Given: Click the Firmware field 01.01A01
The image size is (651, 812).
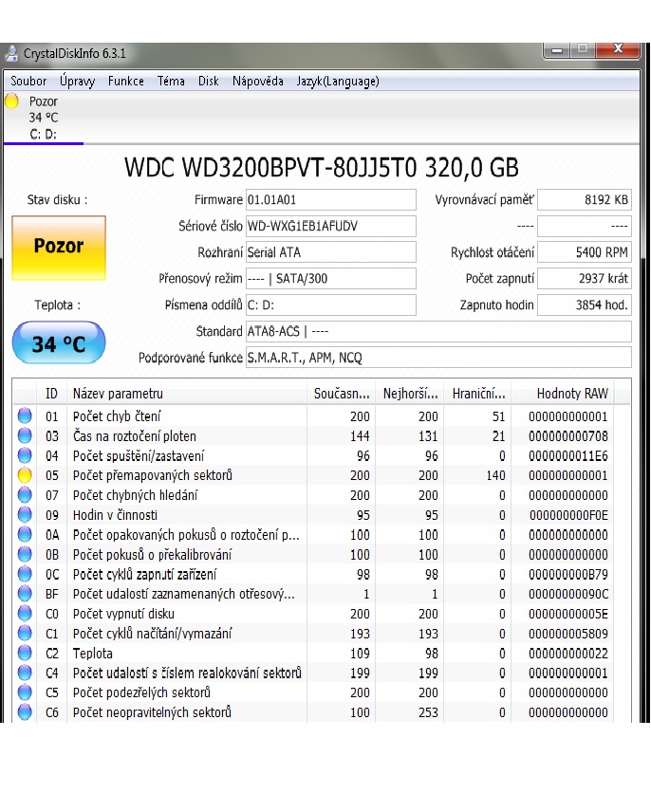Looking at the screenshot, I should coord(330,200).
